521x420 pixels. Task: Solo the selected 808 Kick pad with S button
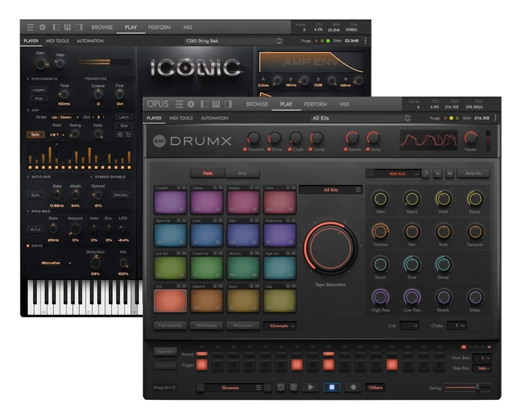click(x=437, y=173)
